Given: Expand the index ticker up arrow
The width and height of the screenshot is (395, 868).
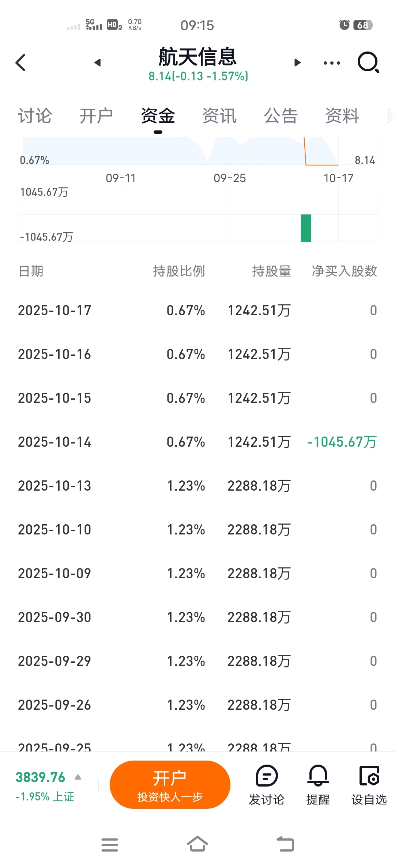Looking at the screenshot, I should 78,777.
